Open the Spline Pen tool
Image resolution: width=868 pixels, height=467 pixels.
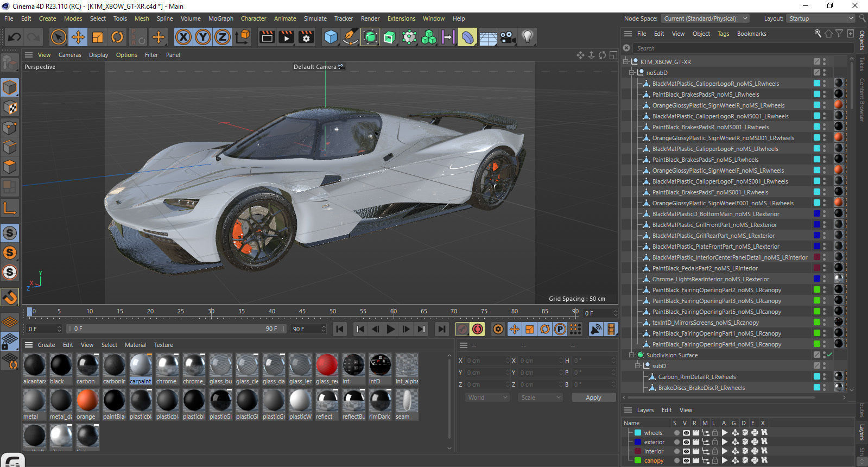click(x=351, y=37)
